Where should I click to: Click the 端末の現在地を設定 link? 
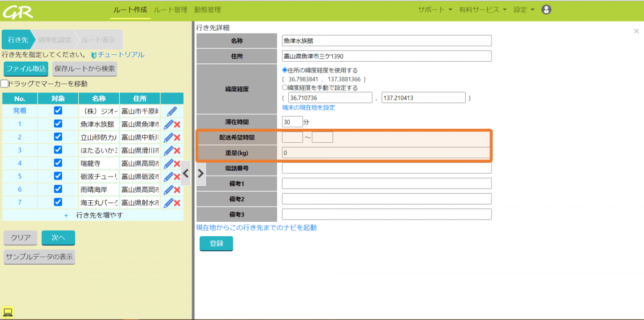[309, 107]
